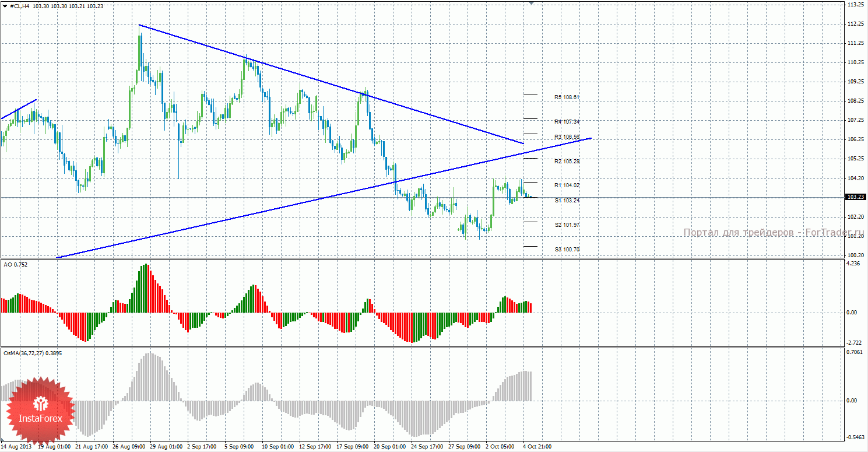
Task: Click the 101.20 price on the scale
Action: tap(856, 236)
